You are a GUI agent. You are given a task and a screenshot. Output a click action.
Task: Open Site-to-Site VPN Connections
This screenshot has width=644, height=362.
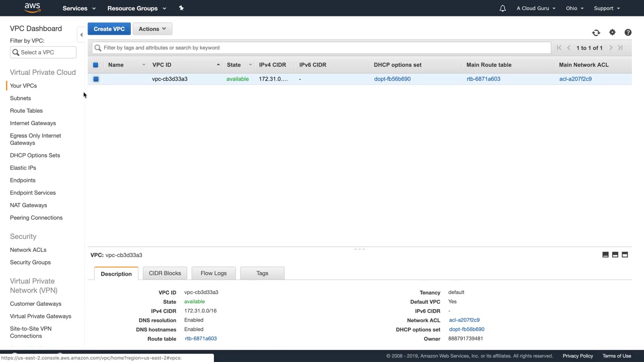31,332
